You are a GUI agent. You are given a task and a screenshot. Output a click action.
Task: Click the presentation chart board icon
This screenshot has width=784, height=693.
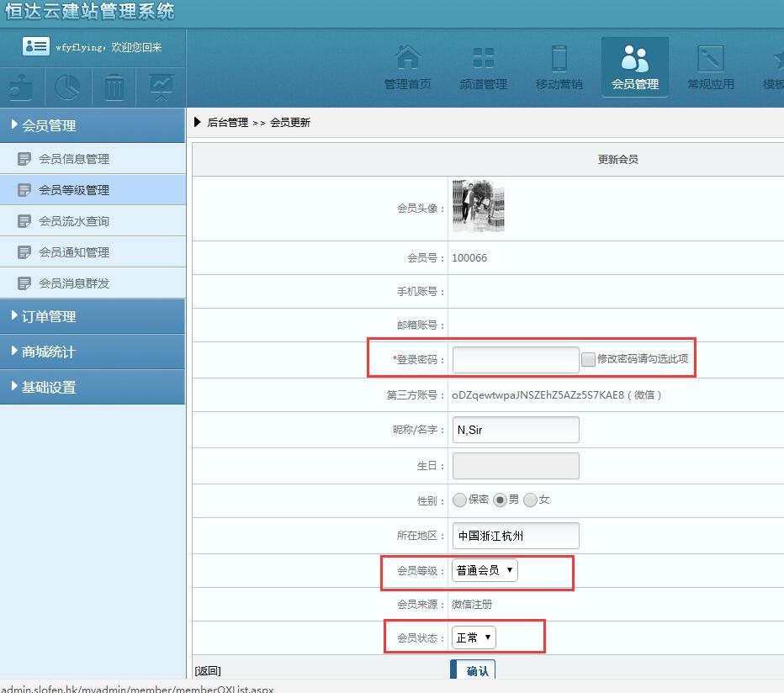point(161,87)
